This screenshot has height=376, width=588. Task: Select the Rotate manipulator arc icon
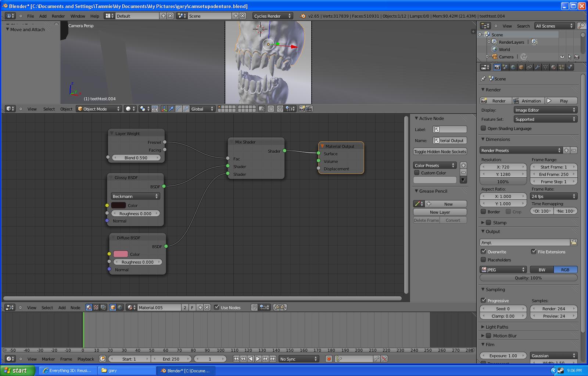tap(179, 109)
